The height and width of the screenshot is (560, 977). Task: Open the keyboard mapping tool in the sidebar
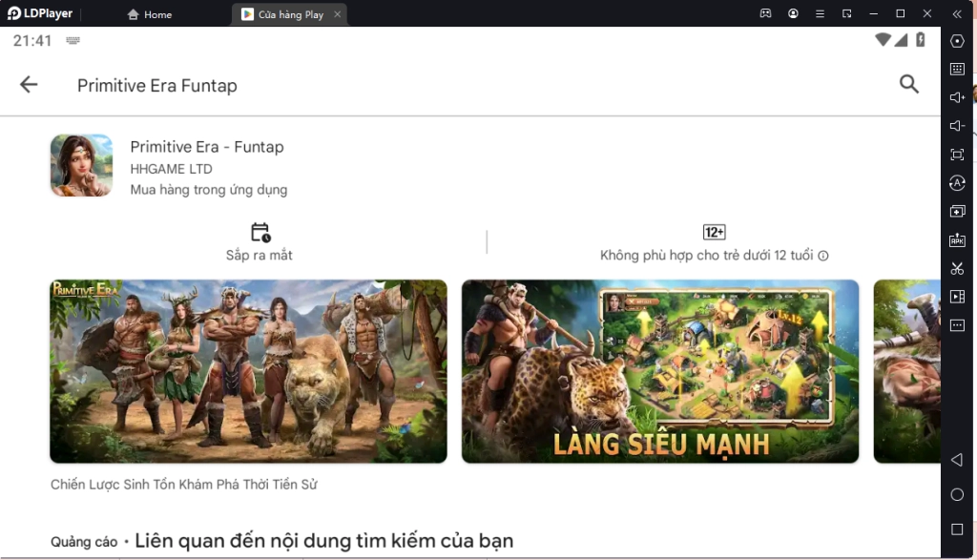pos(958,69)
